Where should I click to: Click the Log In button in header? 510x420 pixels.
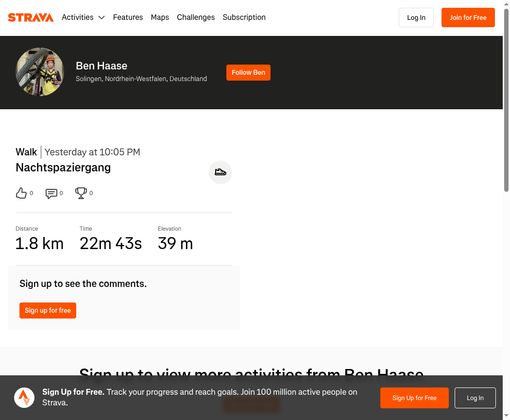tap(416, 17)
